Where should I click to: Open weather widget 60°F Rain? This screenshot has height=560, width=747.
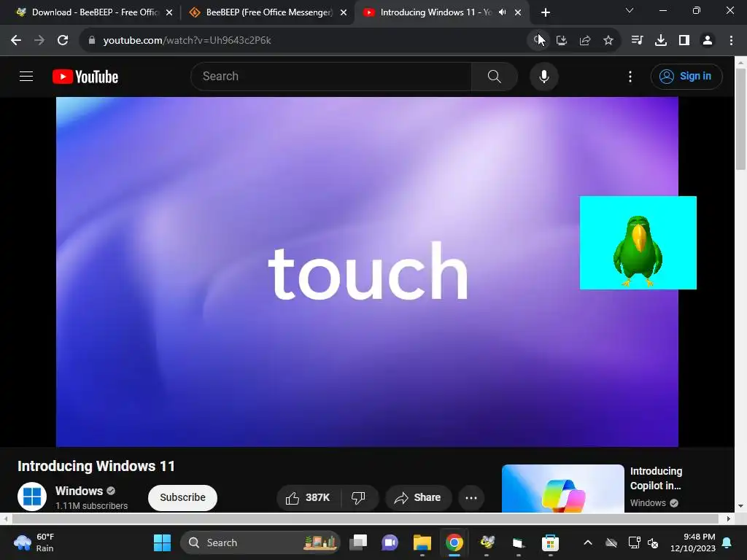[34, 542]
